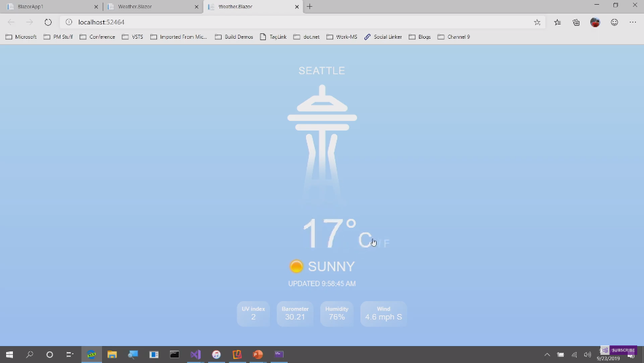644x363 pixels.
Task: Add this page to favorites star
Action: pos(537,22)
